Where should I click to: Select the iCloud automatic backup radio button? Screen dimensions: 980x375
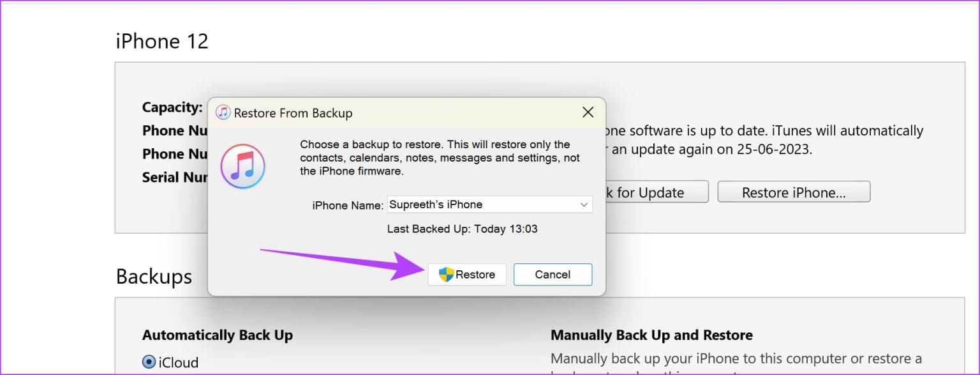[x=149, y=362]
